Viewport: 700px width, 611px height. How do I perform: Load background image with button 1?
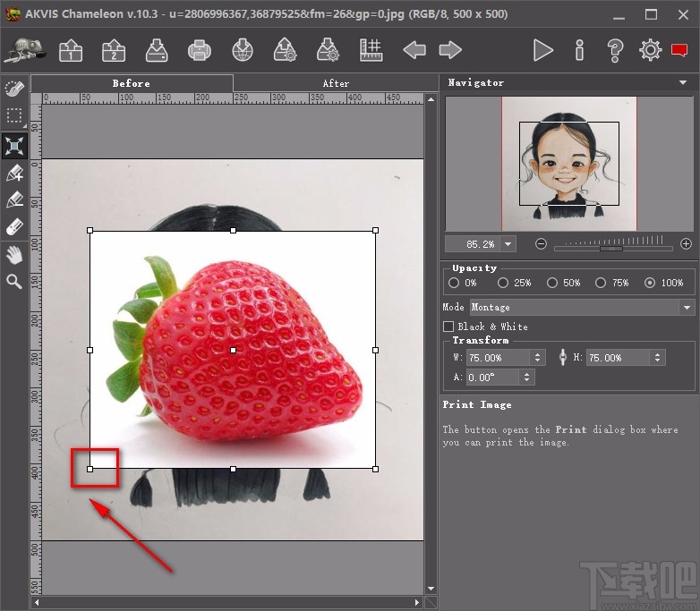(x=71, y=50)
